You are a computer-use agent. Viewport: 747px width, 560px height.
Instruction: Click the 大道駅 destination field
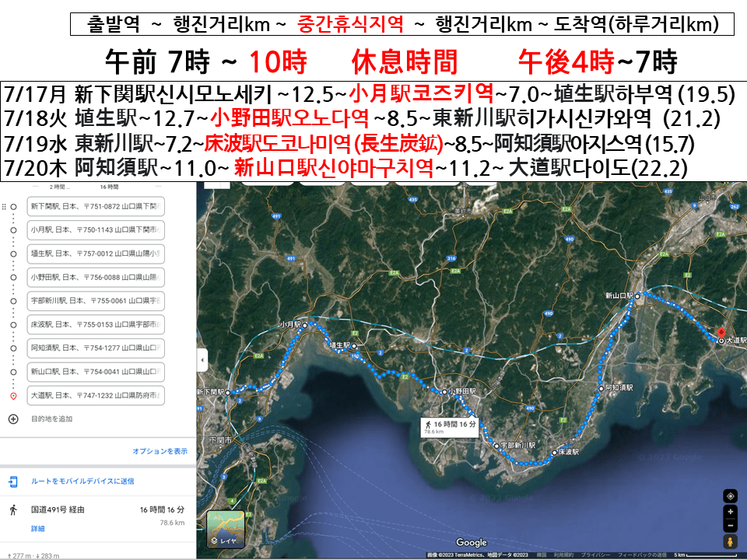point(95,396)
